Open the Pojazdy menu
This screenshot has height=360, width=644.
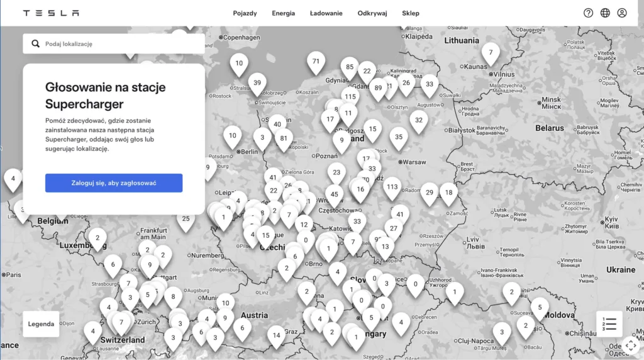click(245, 13)
